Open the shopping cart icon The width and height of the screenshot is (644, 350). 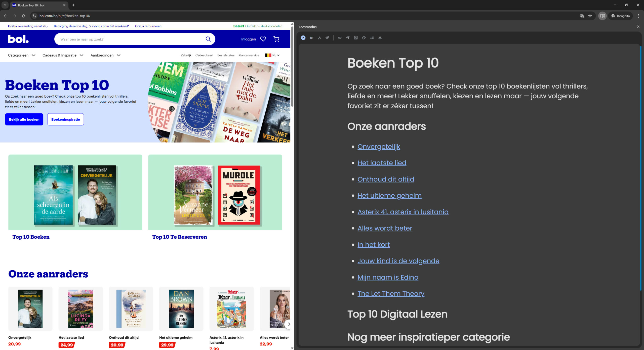click(x=276, y=39)
